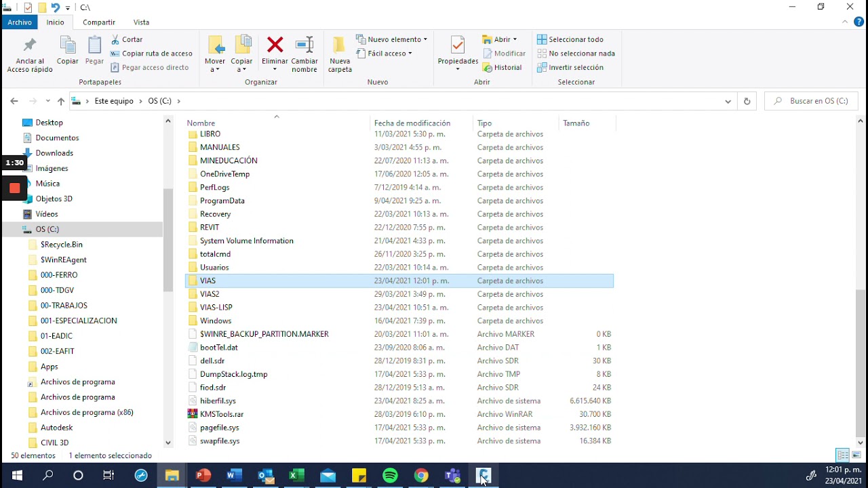Image resolution: width=868 pixels, height=488 pixels.
Task: Create a Nueva carpeta
Action: 340,54
